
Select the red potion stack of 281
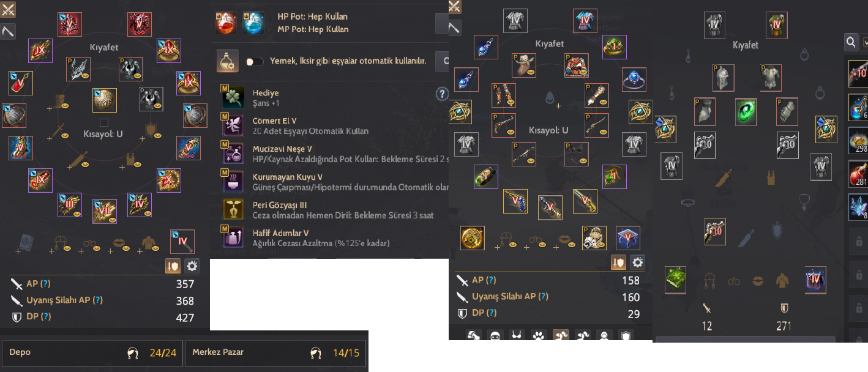coord(858,174)
